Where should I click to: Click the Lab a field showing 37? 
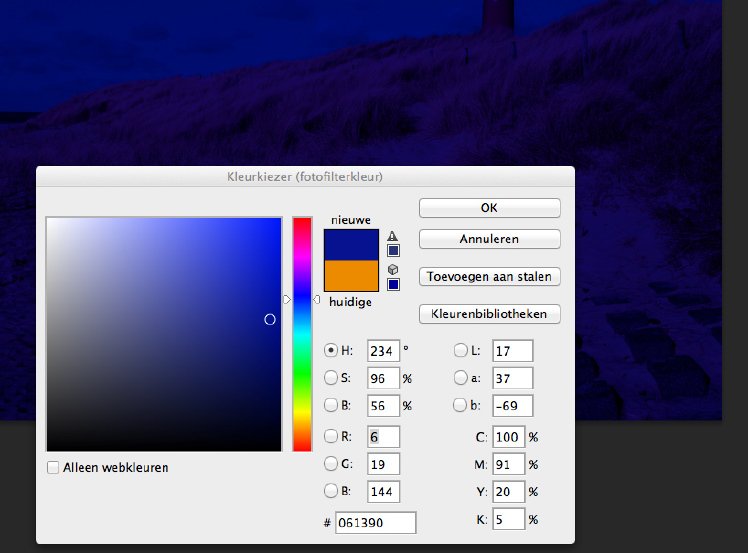[x=512, y=378]
